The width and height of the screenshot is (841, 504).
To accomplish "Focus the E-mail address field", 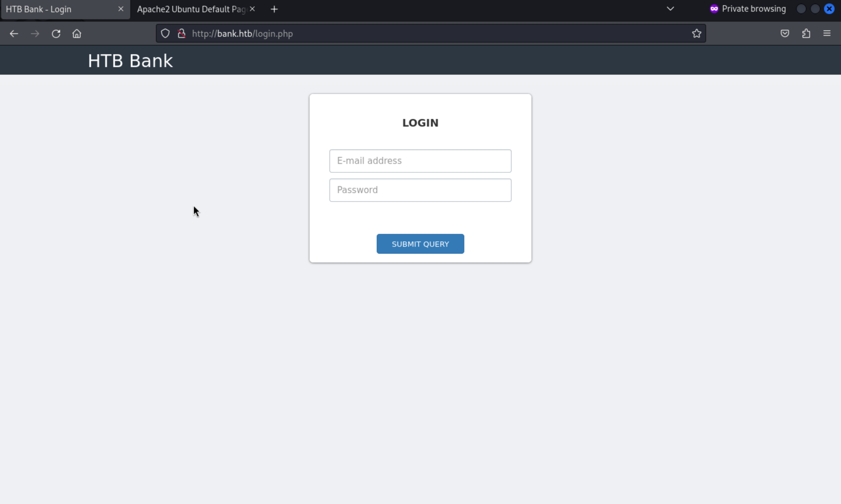I will click(x=420, y=161).
